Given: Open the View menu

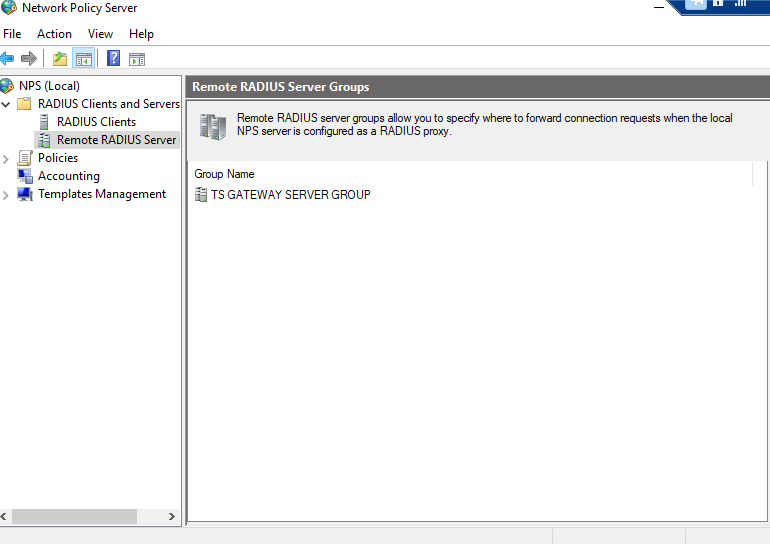Looking at the screenshot, I should click(x=100, y=34).
